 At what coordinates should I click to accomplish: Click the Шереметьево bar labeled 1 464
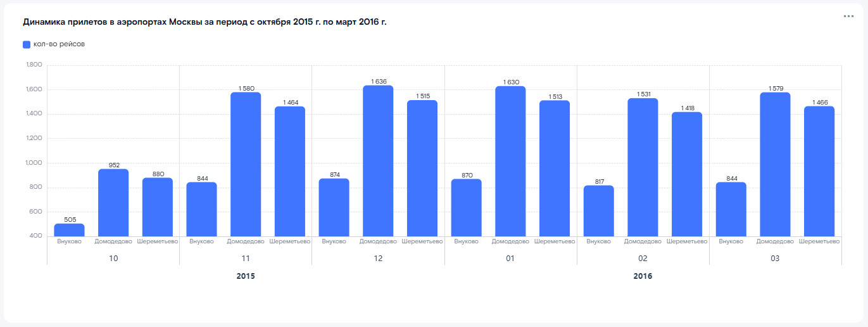[290, 172]
